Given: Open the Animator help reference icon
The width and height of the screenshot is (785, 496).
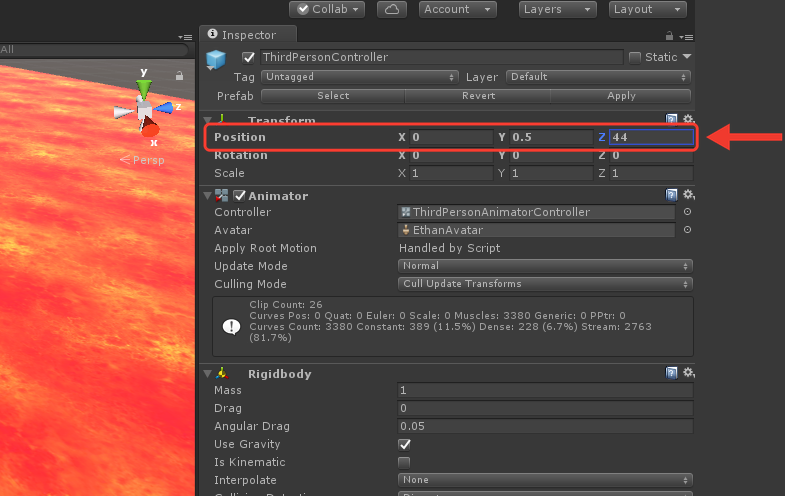Looking at the screenshot, I should pos(671,195).
